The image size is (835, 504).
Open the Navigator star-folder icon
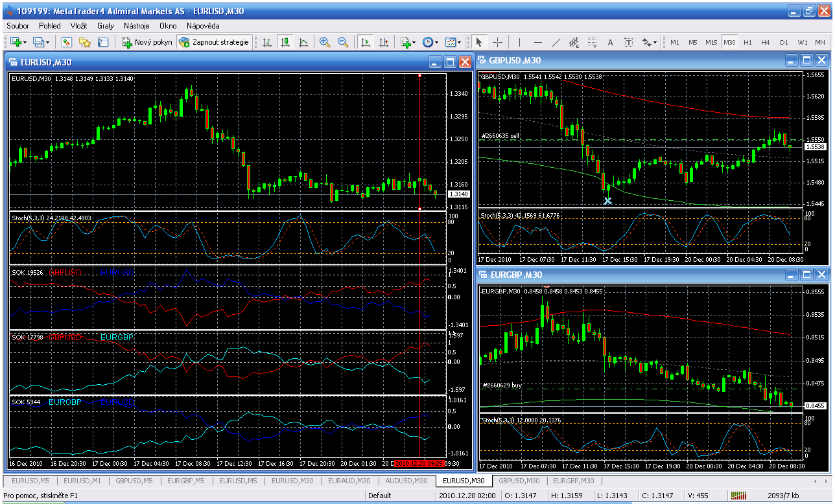point(85,42)
